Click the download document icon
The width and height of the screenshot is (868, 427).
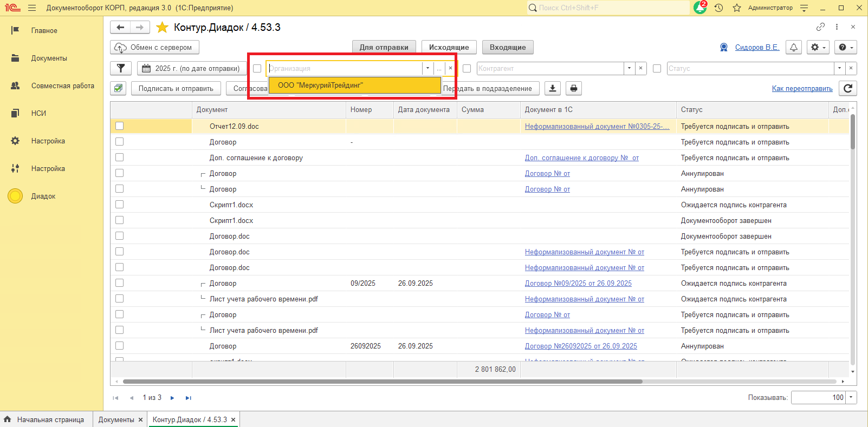point(552,88)
